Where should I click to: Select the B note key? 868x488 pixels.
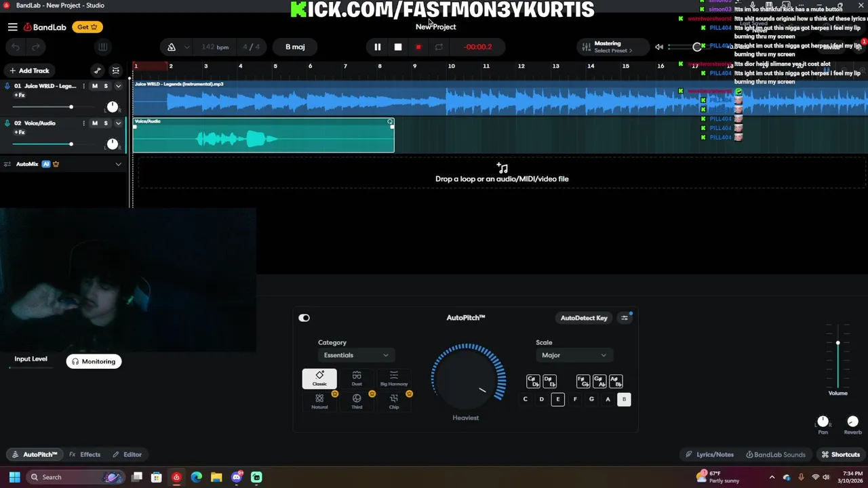pyautogui.click(x=624, y=399)
